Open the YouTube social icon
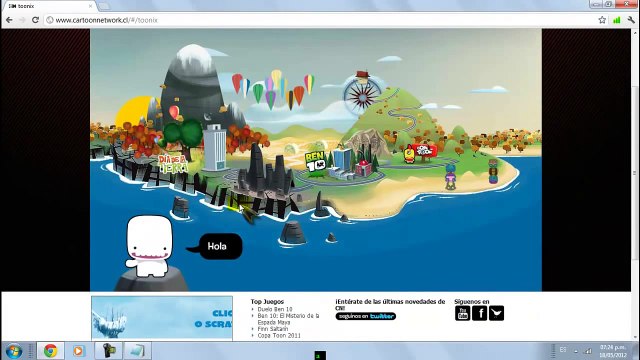 (x=462, y=313)
